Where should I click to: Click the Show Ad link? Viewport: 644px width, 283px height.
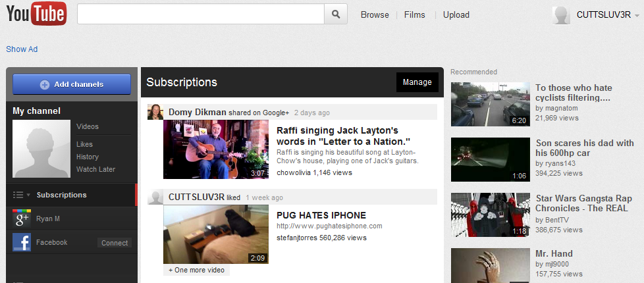click(x=22, y=49)
